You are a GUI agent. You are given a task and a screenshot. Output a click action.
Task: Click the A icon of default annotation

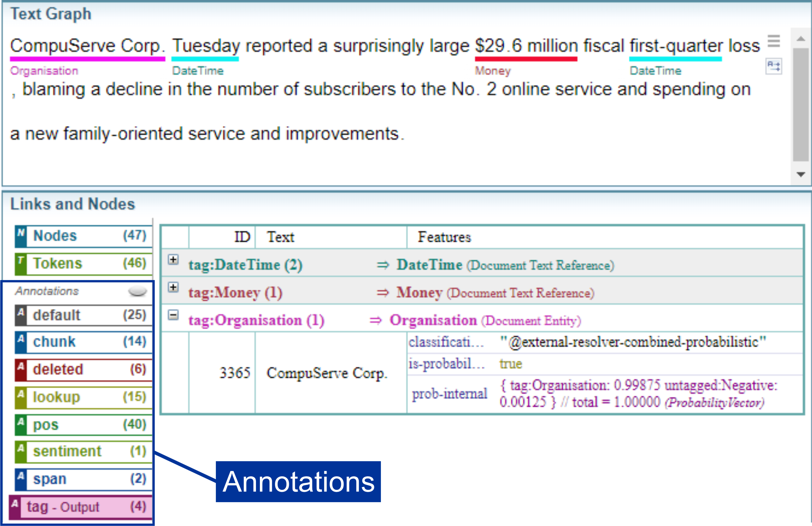point(21,315)
